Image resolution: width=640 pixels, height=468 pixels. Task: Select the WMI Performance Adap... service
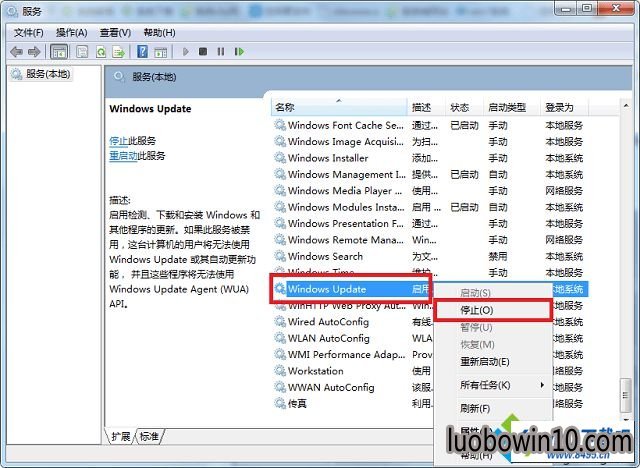353,355
